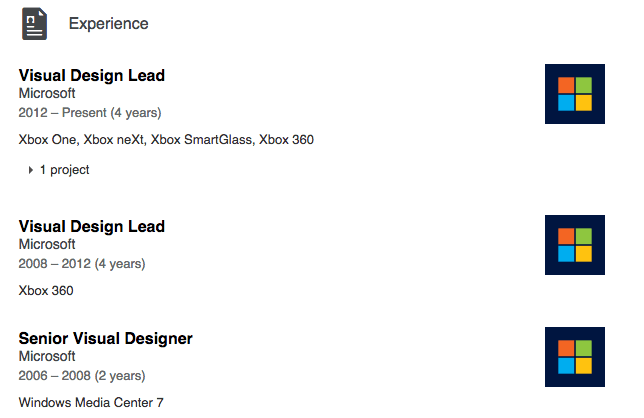
Task: Click the "2008 – 2012 (4 years)" date range
Action: pyautogui.click(x=82, y=264)
